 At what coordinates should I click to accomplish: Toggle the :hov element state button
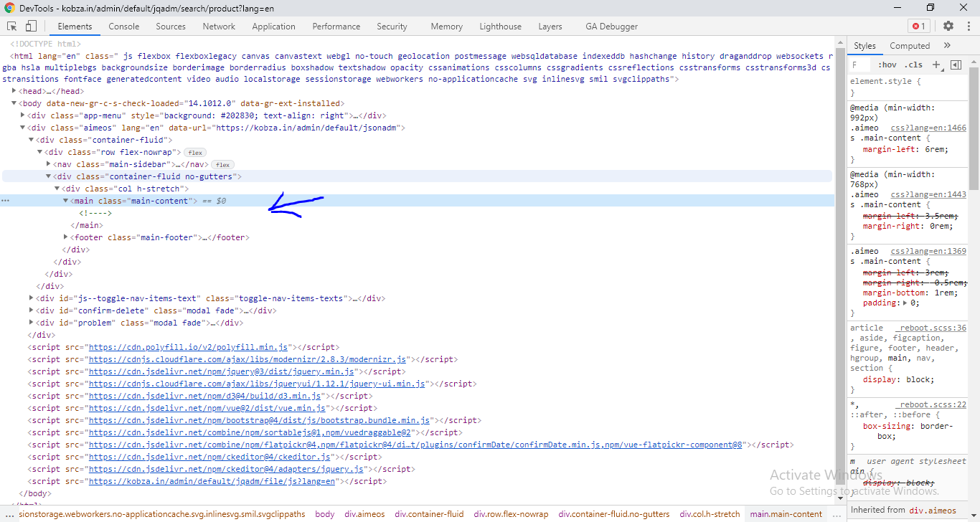[887, 65]
